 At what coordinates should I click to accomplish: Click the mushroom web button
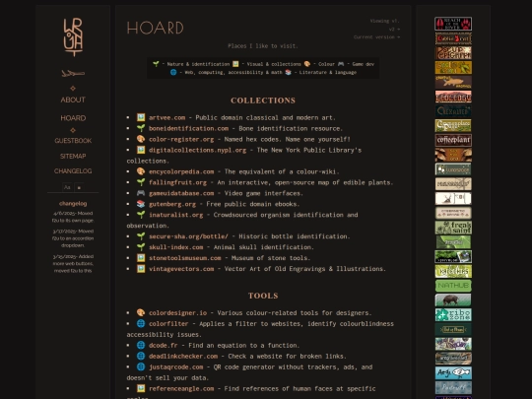(x=453, y=155)
